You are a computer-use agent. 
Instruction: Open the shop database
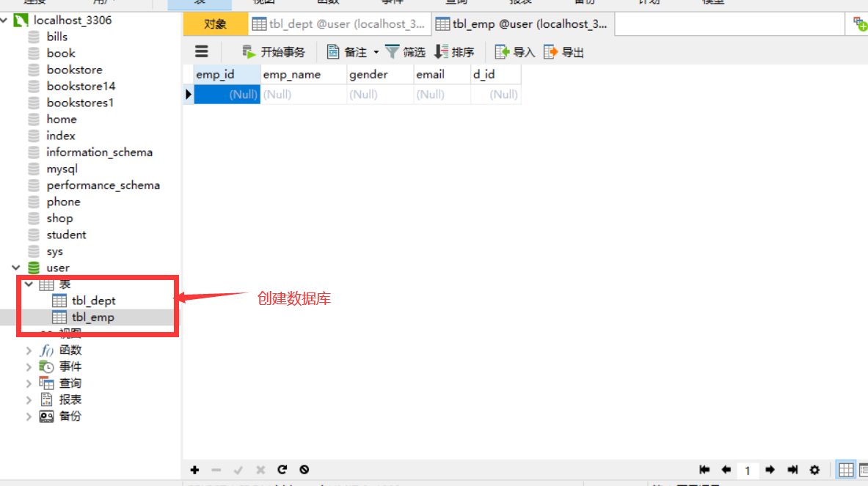[x=59, y=218]
